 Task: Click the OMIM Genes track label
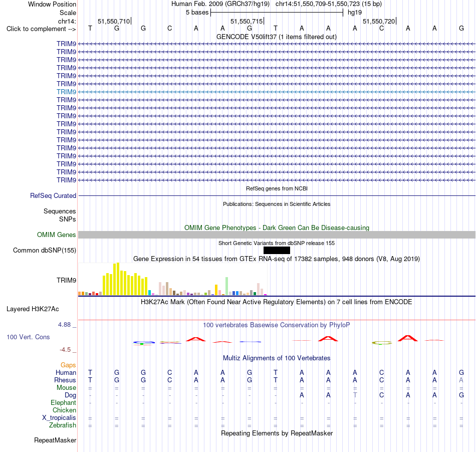(x=56, y=235)
